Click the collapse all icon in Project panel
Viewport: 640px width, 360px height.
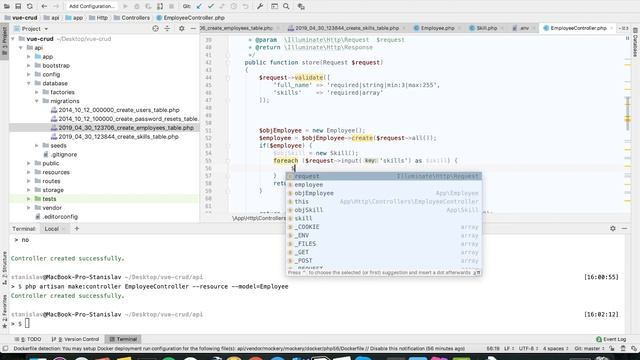167,29
